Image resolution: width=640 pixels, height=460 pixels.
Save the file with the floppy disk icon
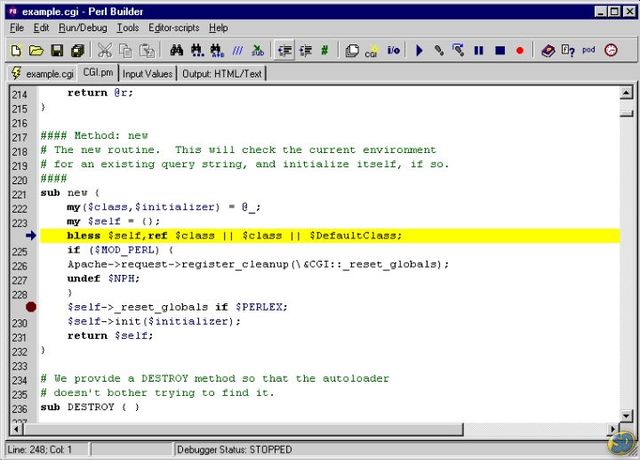point(57,51)
